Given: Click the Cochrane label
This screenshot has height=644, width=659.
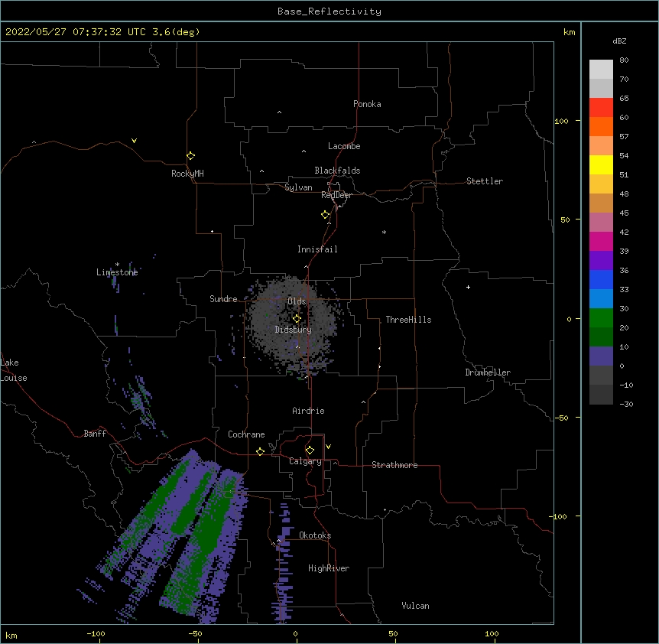Looking at the screenshot, I should 246,434.
